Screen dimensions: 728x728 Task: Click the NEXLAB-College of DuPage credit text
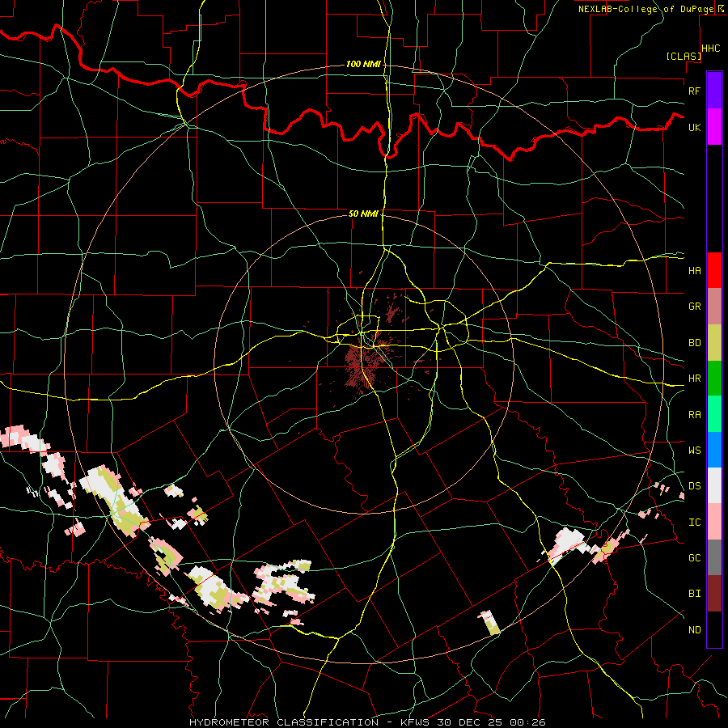pyautogui.click(x=645, y=9)
